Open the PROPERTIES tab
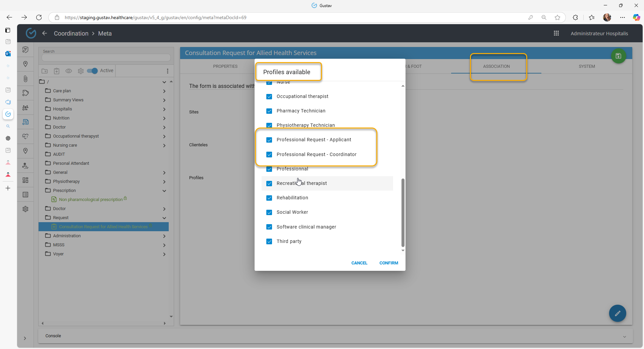 225,66
